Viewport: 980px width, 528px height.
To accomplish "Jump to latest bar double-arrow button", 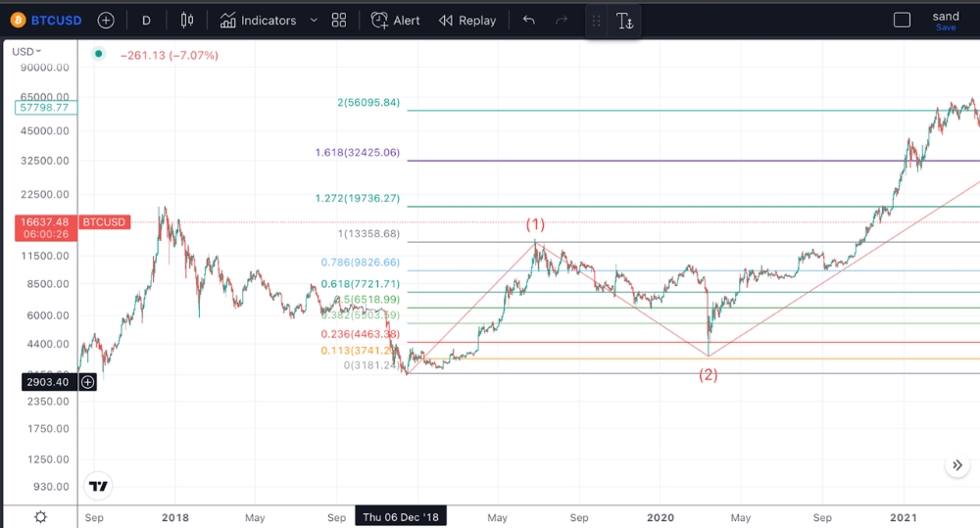I will [x=956, y=465].
